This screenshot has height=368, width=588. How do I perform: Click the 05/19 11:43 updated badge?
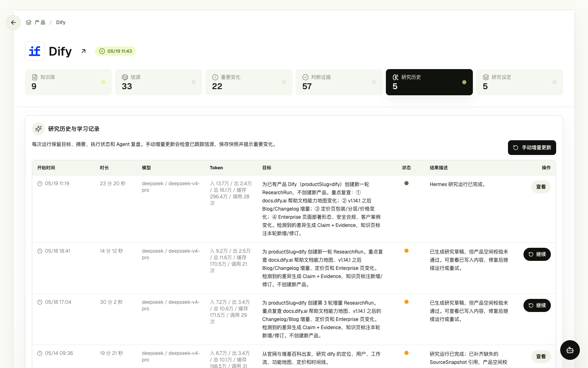[x=116, y=51]
